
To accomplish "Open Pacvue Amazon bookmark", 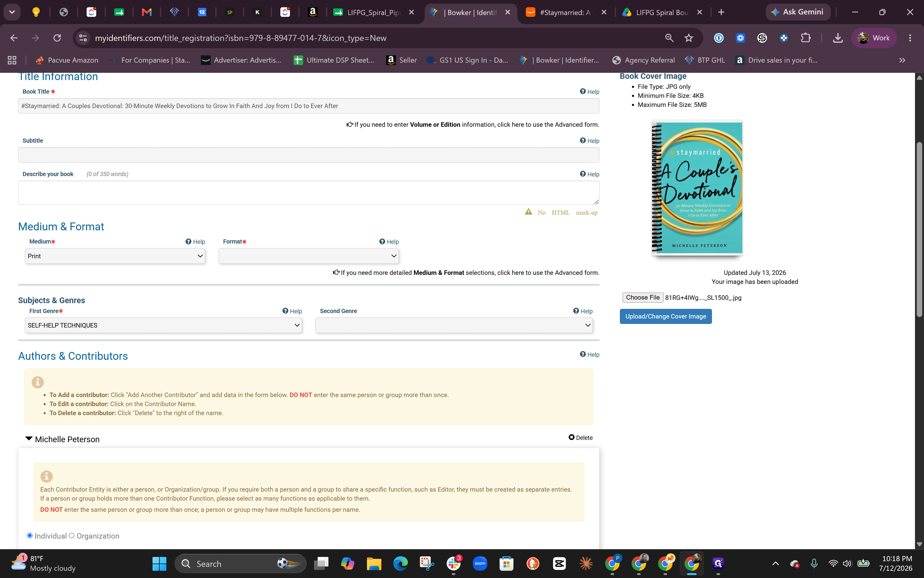I will click(66, 60).
